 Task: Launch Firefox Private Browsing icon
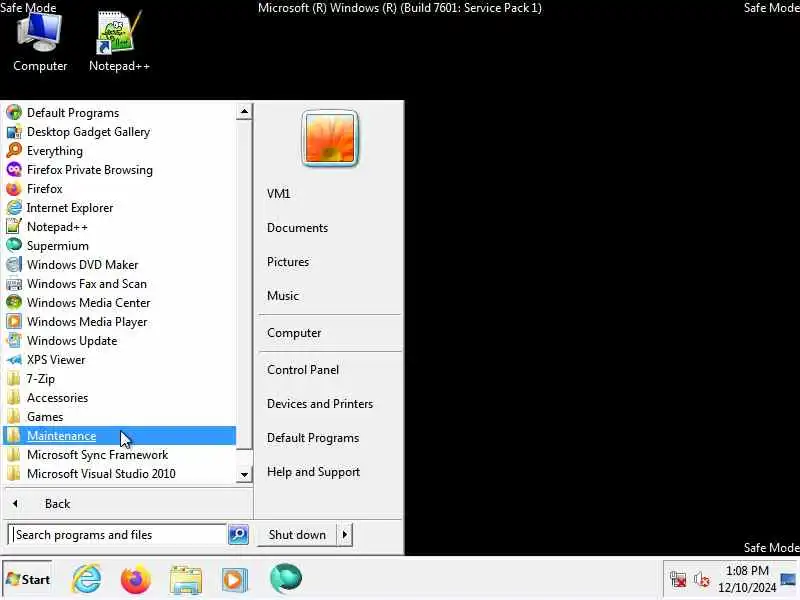pos(14,169)
